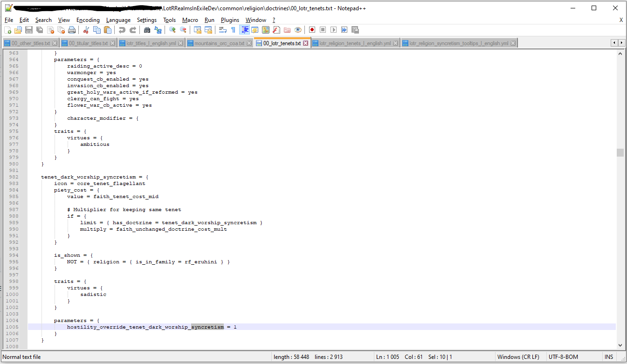627x364 pixels.
Task: Click the Zoom Out magnifier icon
Action: [183, 30]
